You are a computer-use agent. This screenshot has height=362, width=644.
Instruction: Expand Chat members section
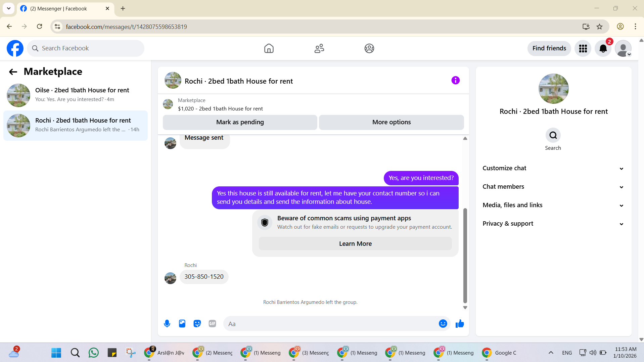tap(553, 187)
